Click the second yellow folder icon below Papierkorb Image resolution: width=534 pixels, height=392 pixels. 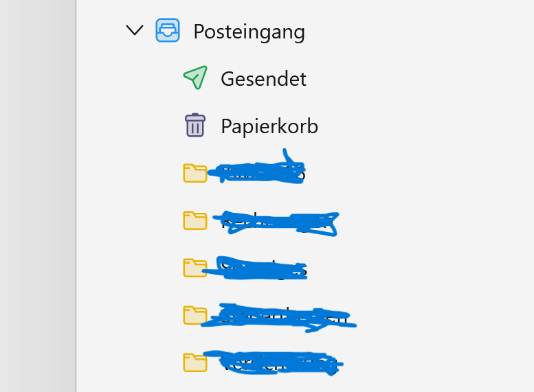point(195,220)
